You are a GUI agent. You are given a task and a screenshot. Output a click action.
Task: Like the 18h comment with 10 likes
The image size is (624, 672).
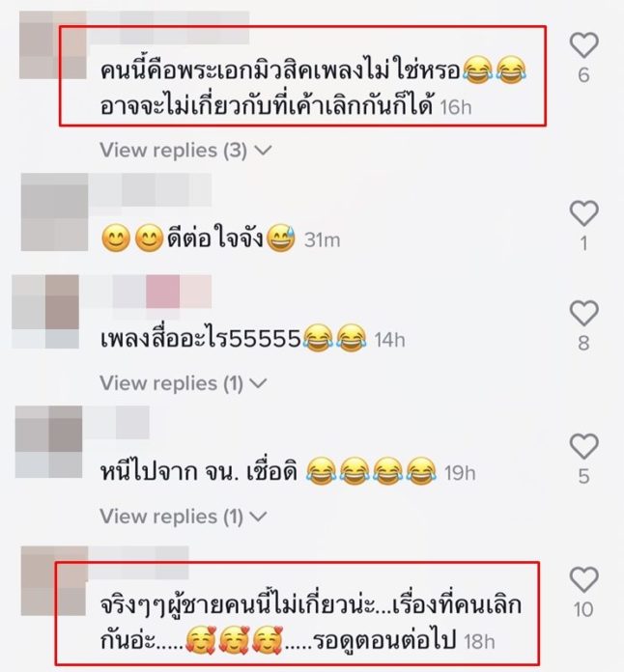(x=583, y=579)
